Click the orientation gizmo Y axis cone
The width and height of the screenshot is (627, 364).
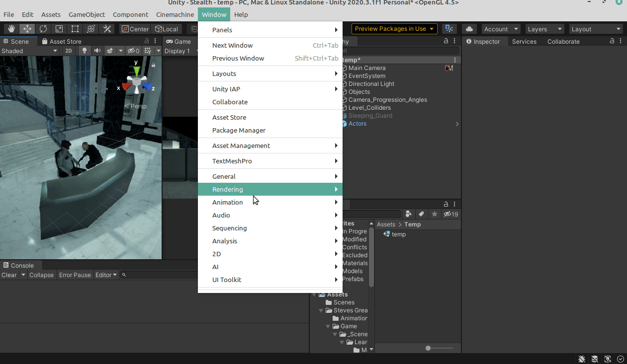[x=136, y=71]
